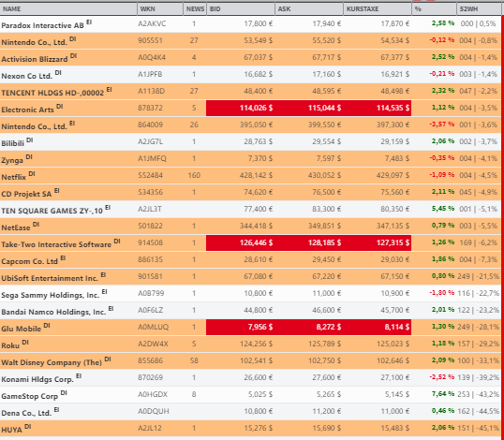Click Sega Sammy change -1,80 %

[442, 293]
